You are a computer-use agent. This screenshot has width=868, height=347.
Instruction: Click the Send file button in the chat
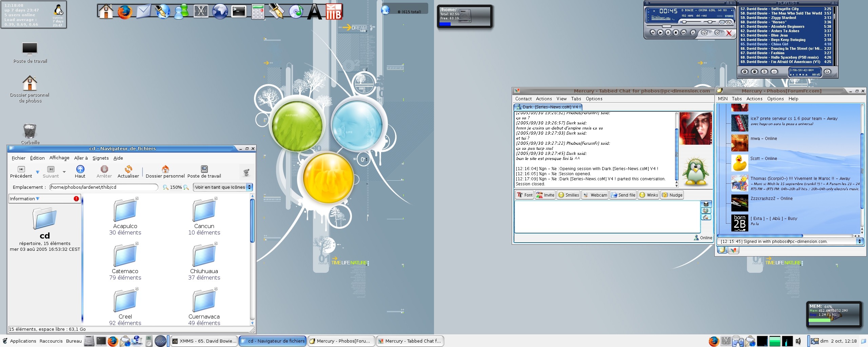pos(623,195)
